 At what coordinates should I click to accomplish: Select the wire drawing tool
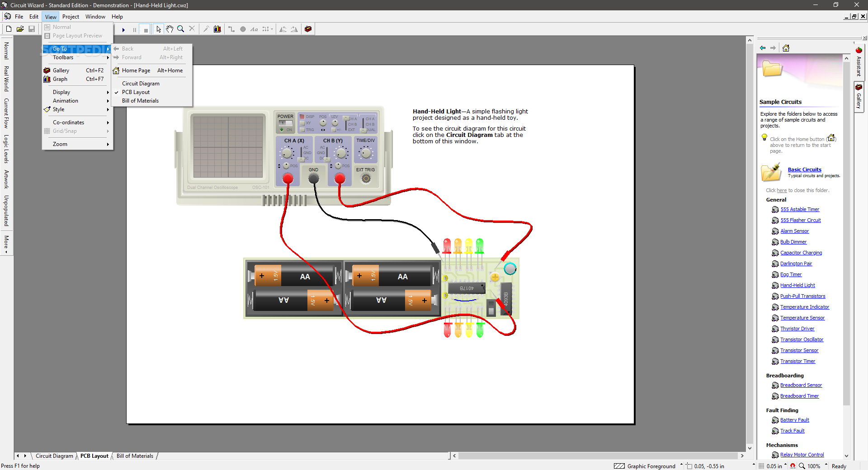[x=231, y=29]
